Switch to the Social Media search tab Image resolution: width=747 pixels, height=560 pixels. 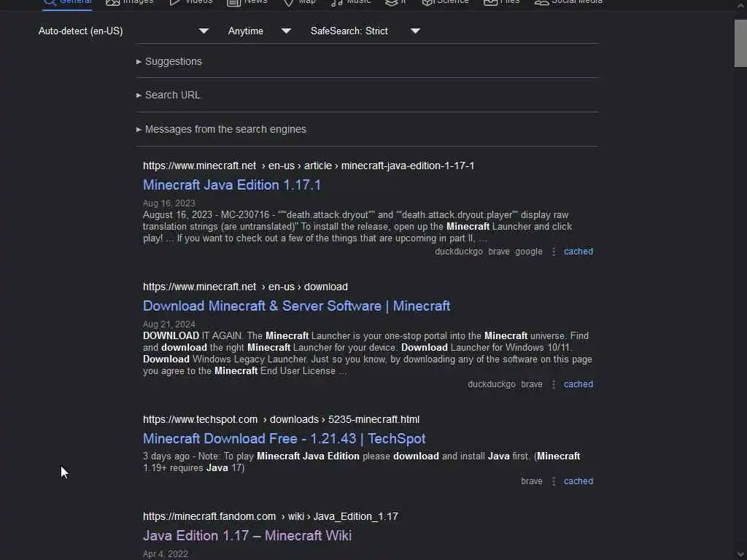pyautogui.click(x=568, y=2)
